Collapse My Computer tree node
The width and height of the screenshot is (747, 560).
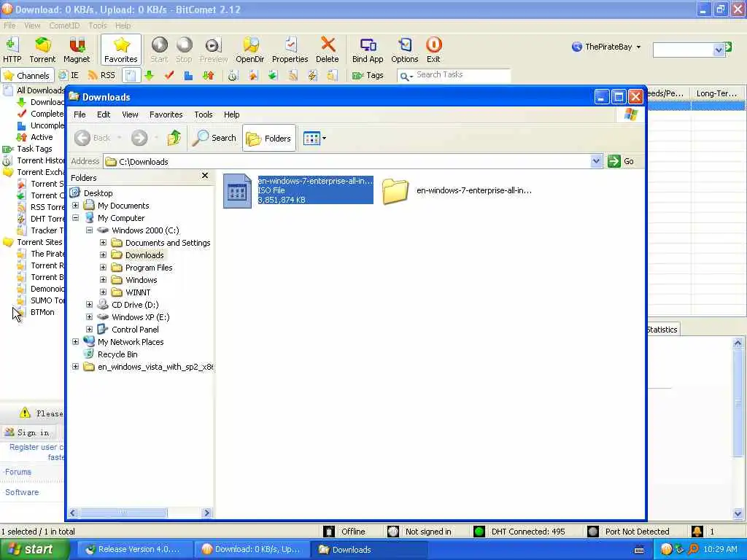(75, 217)
